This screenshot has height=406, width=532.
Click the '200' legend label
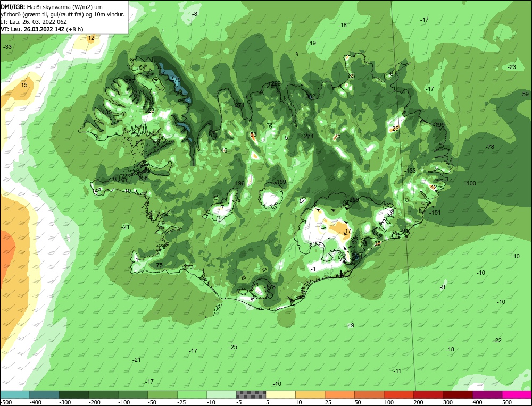(418, 402)
